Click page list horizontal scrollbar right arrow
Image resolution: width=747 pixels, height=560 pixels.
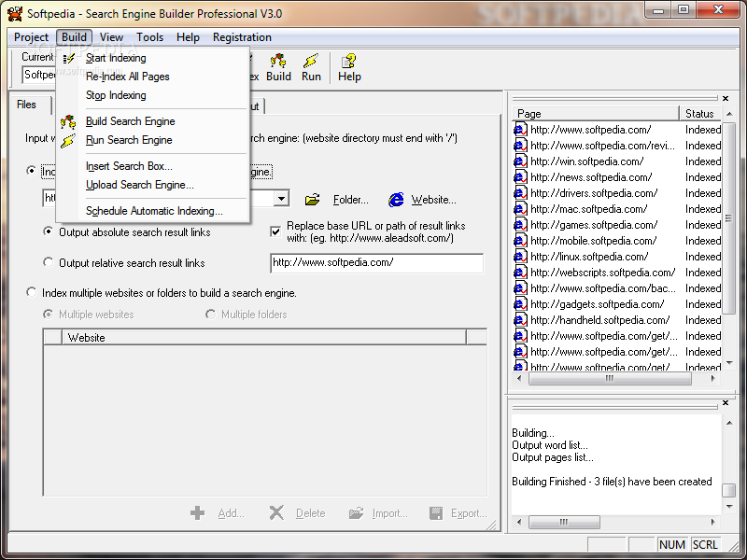tap(712, 379)
